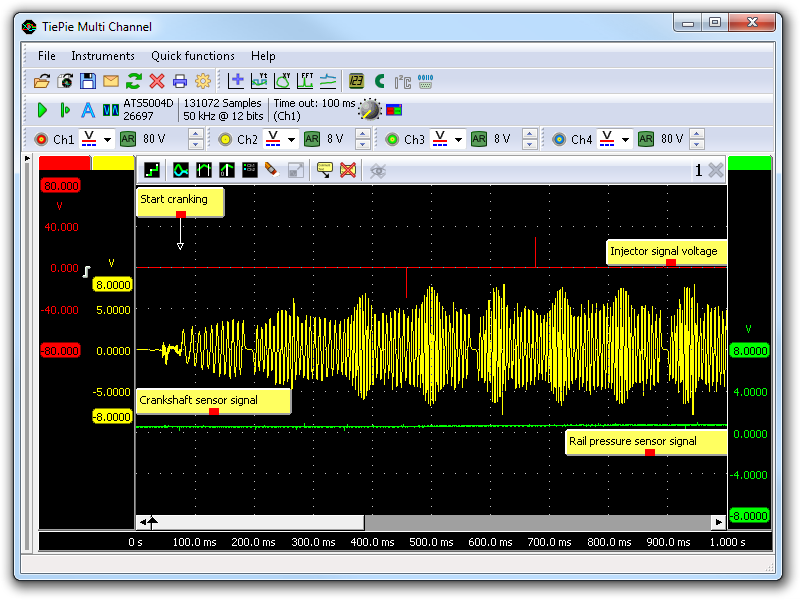Image resolution: width=800 pixels, height=600 pixels.
Task: Adjust Ch3 8 V range stepper
Action: [530, 139]
